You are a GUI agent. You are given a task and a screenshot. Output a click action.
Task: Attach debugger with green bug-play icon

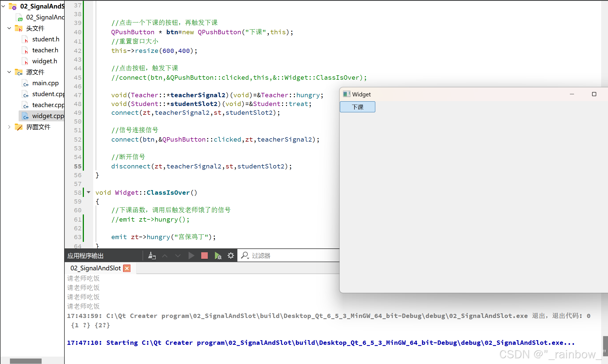[218, 256]
